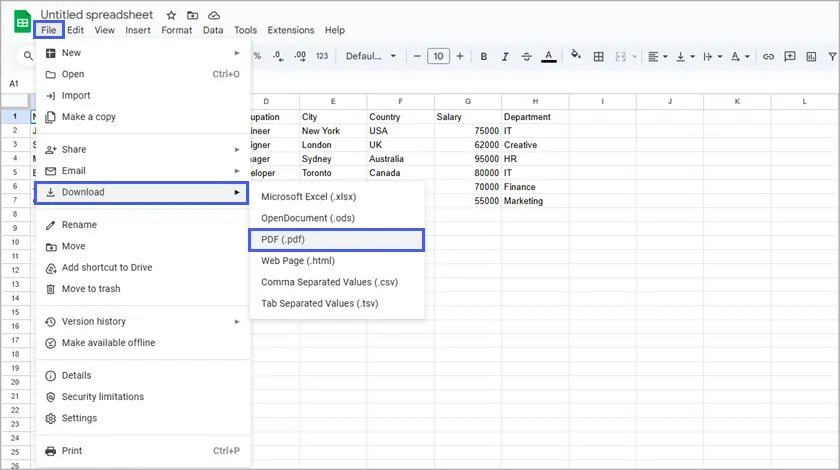Image resolution: width=840 pixels, height=470 pixels.
Task: Insert a link using toolbar icon
Action: point(768,56)
